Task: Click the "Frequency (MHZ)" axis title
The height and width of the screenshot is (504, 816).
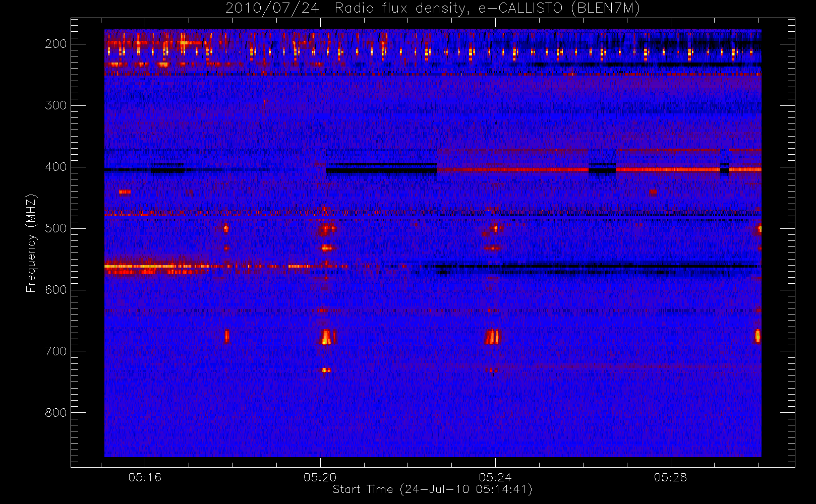Action: point(31,243)
